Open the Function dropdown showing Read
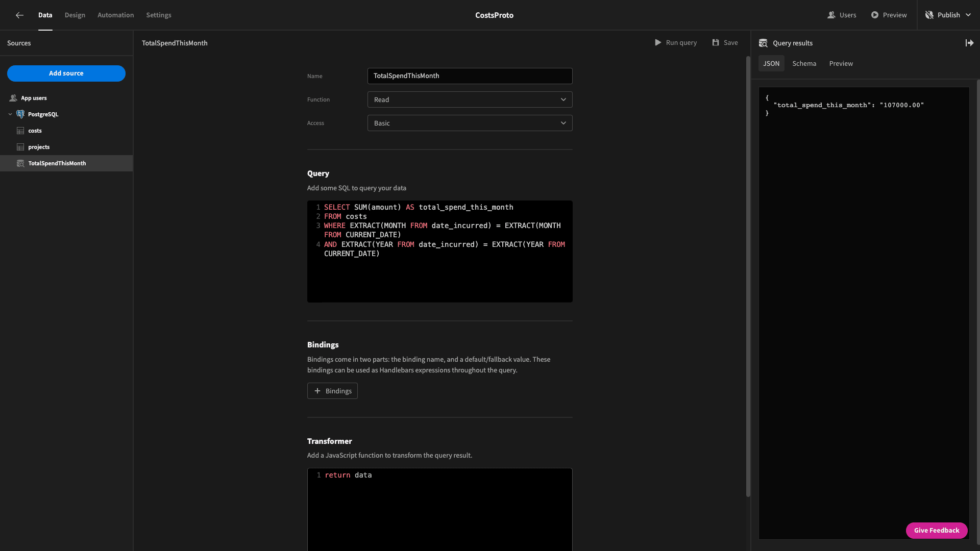Viewport: 980px width, 551px height. (470, 99)
